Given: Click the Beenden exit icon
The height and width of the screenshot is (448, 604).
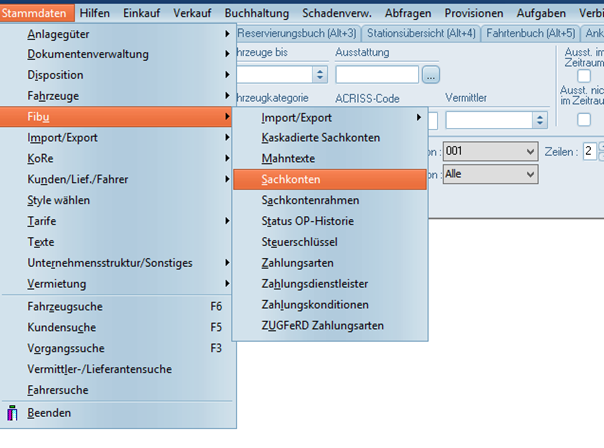Looking at the screenshot, I should click(13, 413).
